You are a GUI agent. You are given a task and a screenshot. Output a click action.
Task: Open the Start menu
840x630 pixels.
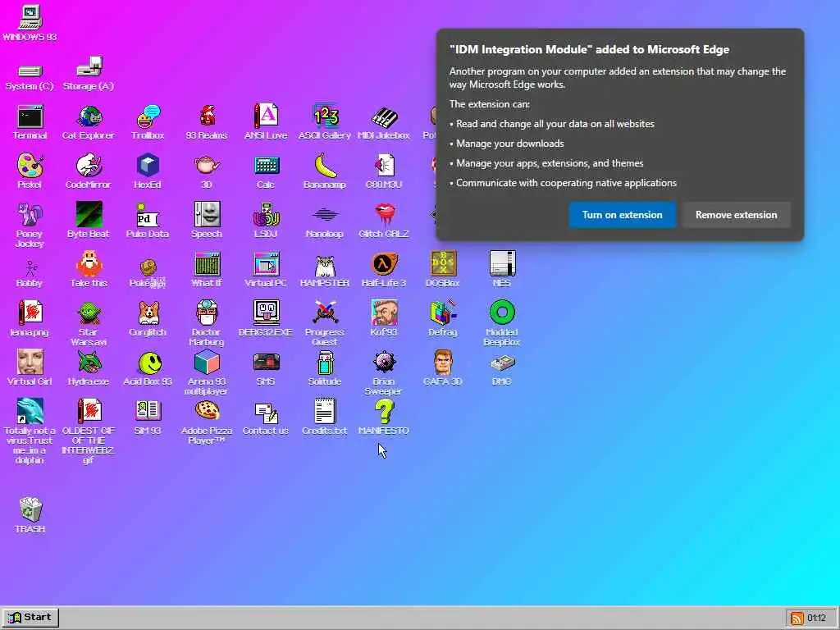point(30,617)
